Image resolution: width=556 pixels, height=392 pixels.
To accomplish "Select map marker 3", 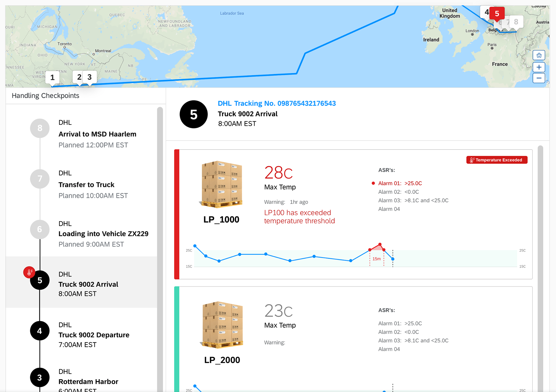I will (89, 77).
